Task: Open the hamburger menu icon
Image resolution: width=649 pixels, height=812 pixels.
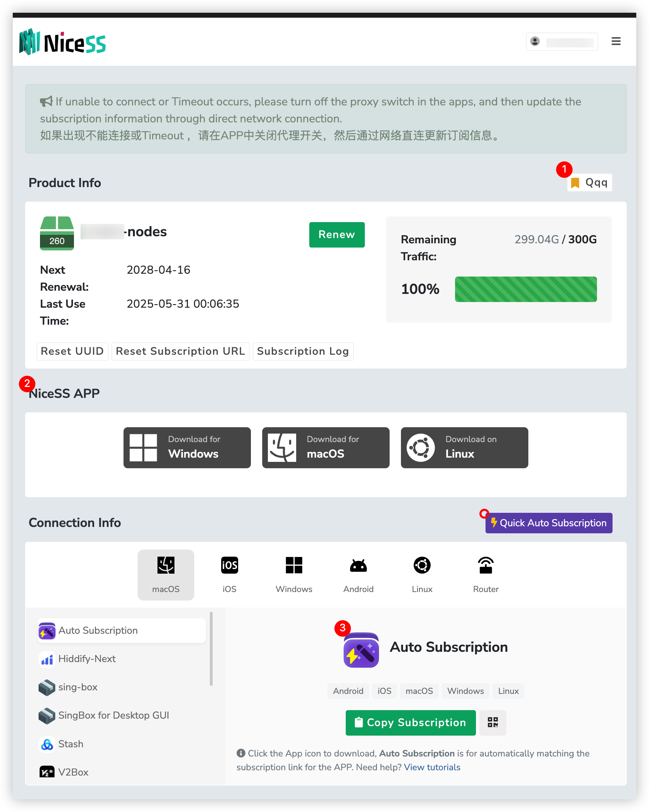Action: click(616, 41)
